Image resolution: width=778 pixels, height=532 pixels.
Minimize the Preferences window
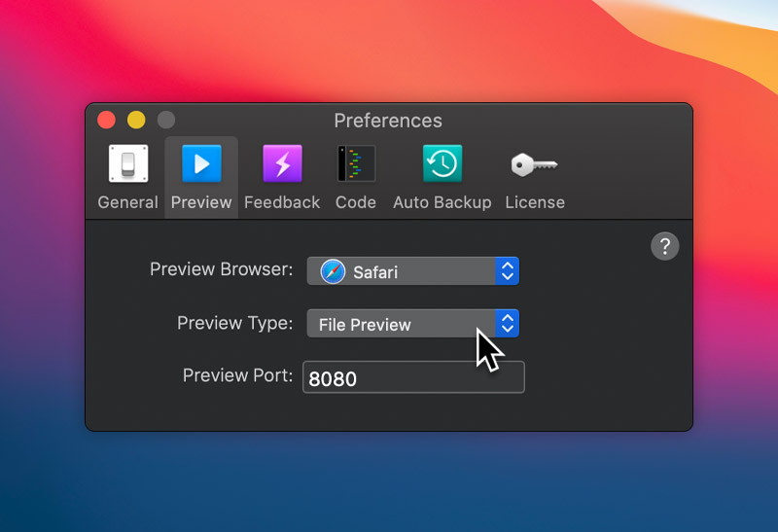136,120
